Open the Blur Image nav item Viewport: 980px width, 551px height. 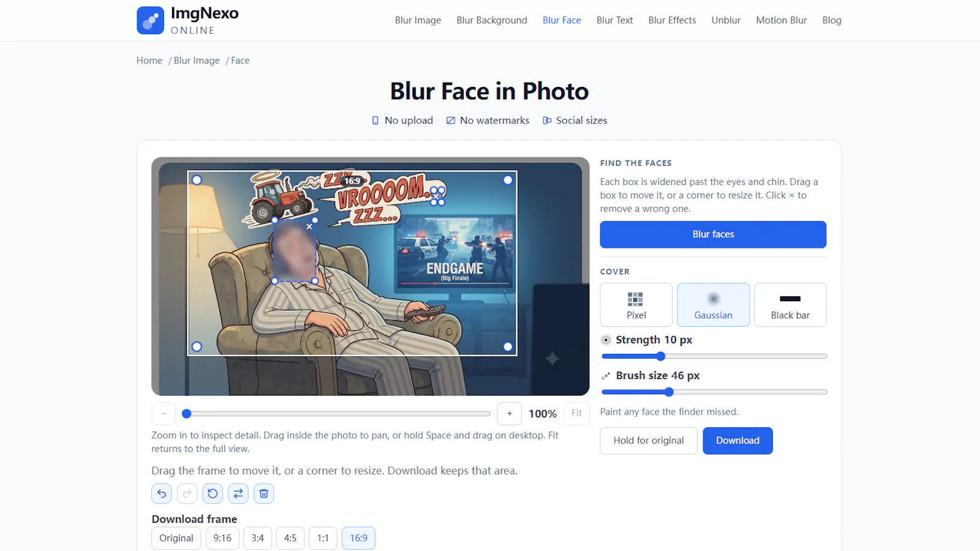[x=418, y=20]
